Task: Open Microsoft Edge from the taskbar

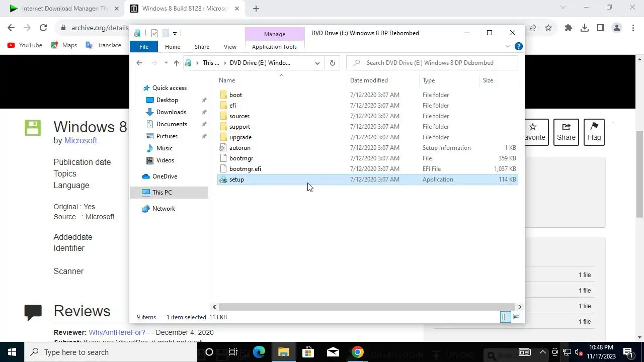Action: (x=259, y=352)
